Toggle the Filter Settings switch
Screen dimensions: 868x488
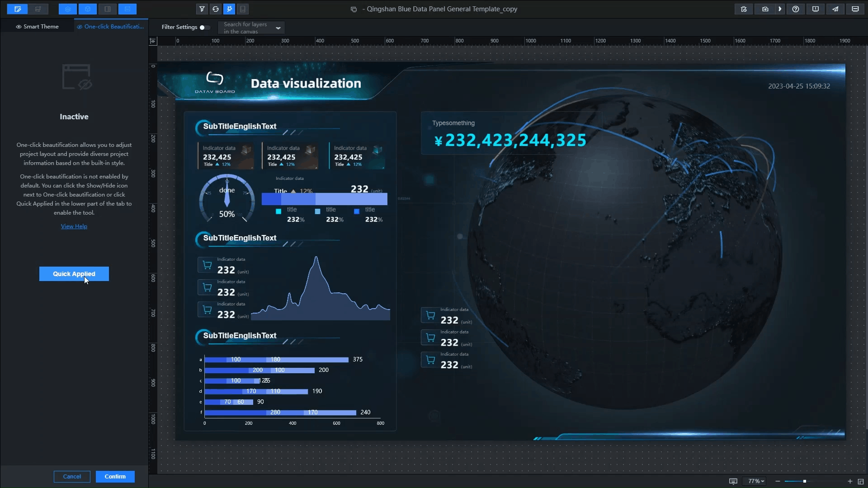click(204, 28)
